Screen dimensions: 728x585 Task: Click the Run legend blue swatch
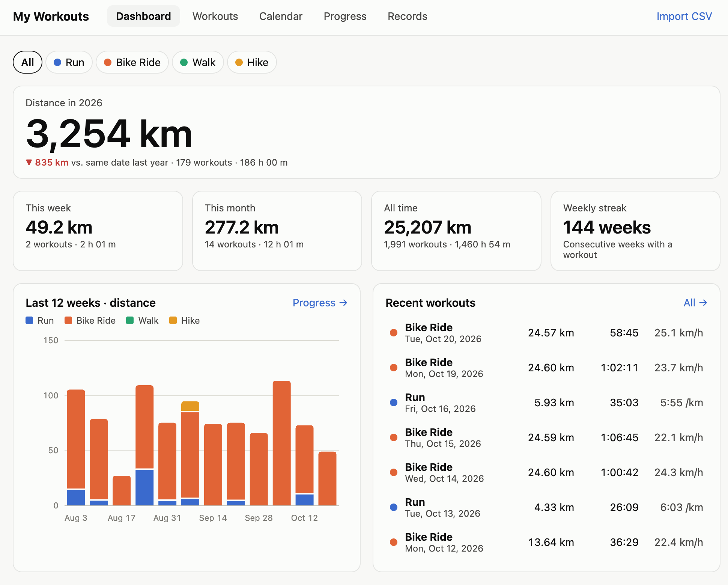[x=29, y=320]
